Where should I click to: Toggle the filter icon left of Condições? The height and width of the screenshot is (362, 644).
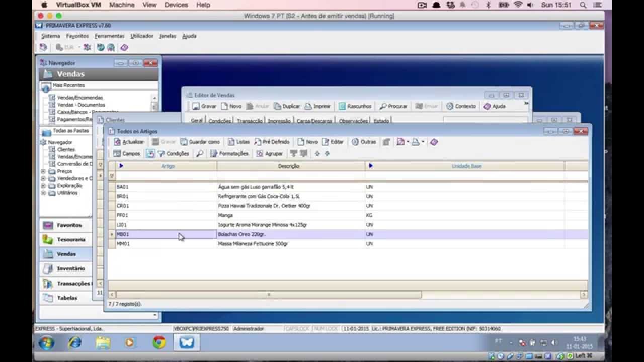(x=150, y=153)
